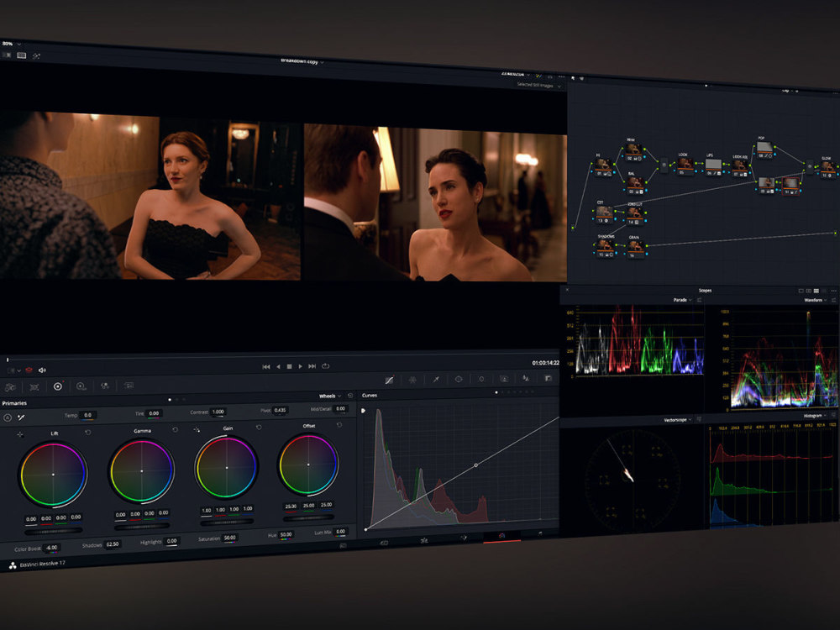Open the Histogram scope type dropdown

pos(815,416)
